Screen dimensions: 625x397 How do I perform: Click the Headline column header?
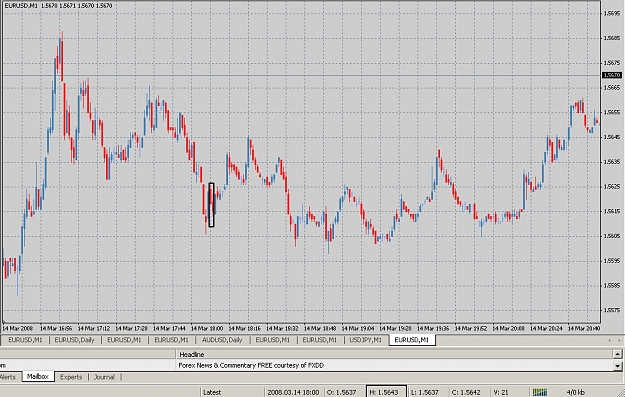(191, 354)
